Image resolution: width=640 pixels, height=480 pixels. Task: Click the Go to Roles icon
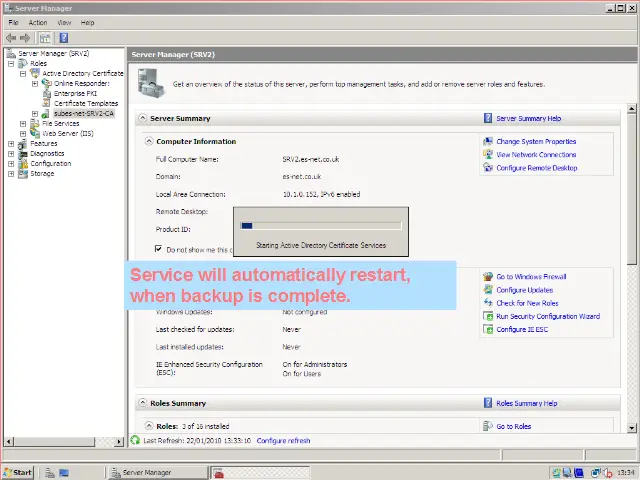[x=488, y=426]
